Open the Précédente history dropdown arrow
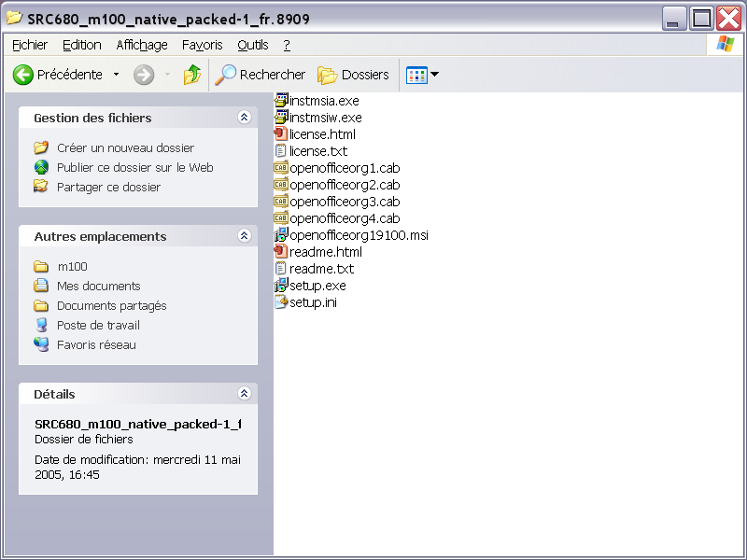Screen dimensions: 747x560 point(116,75)
